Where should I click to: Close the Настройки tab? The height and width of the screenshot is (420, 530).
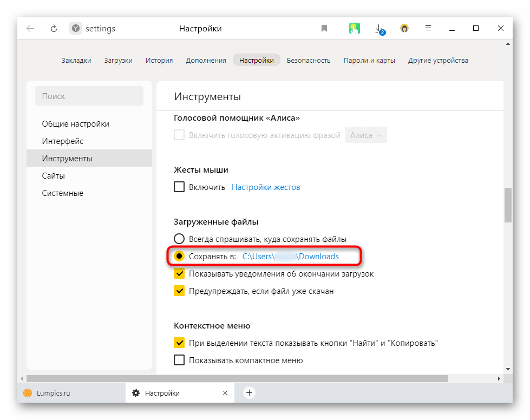225,393
